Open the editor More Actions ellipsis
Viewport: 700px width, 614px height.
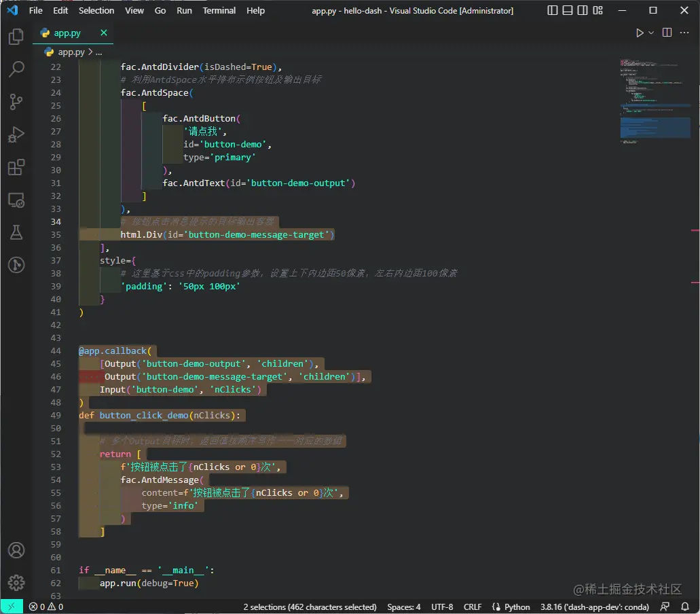pyautogui.click(x=684, y=33)
